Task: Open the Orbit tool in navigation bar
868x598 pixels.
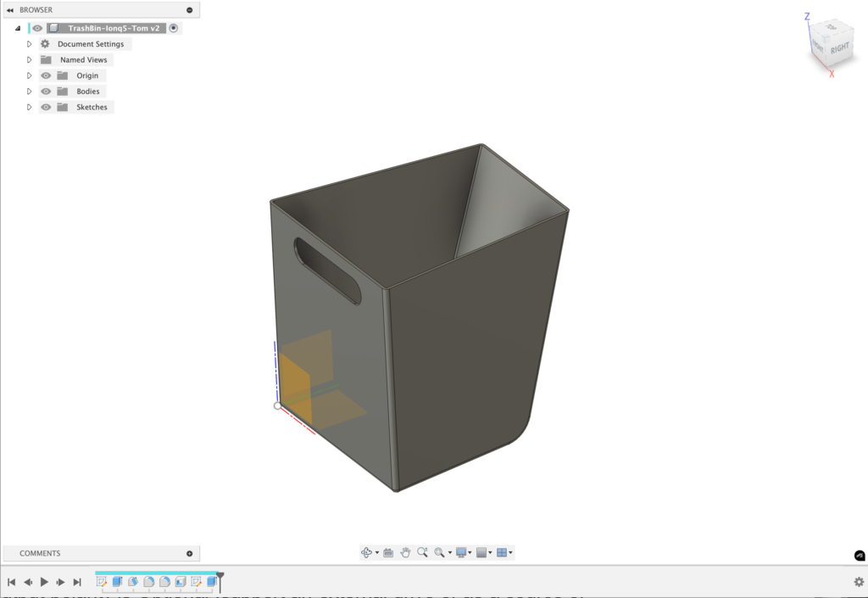Action: 366,552
